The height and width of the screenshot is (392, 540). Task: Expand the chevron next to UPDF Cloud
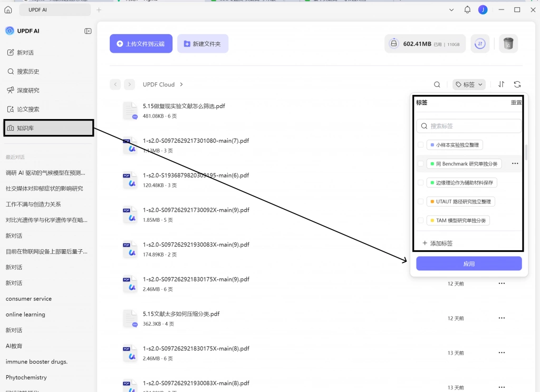[181, 85]
